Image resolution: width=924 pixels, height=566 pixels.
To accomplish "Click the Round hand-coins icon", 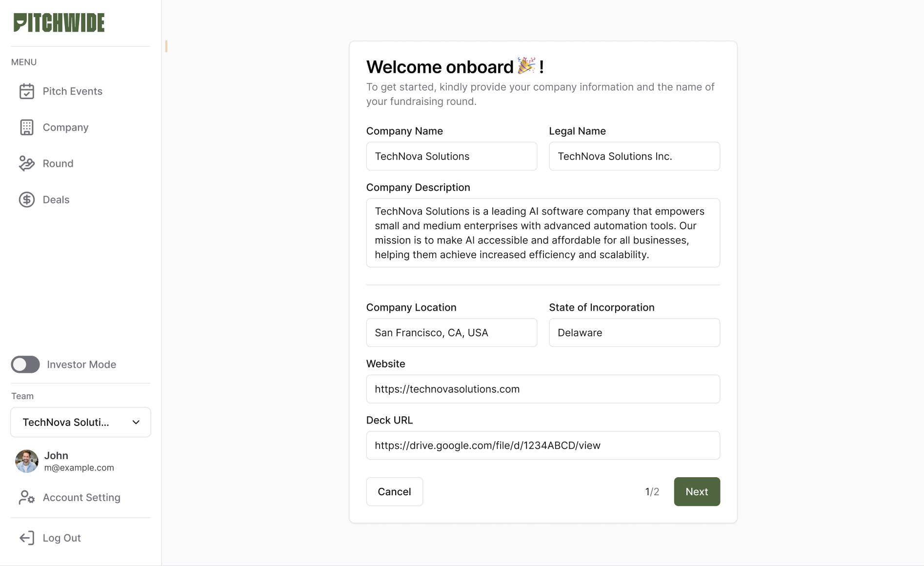I will click(27, 163).
